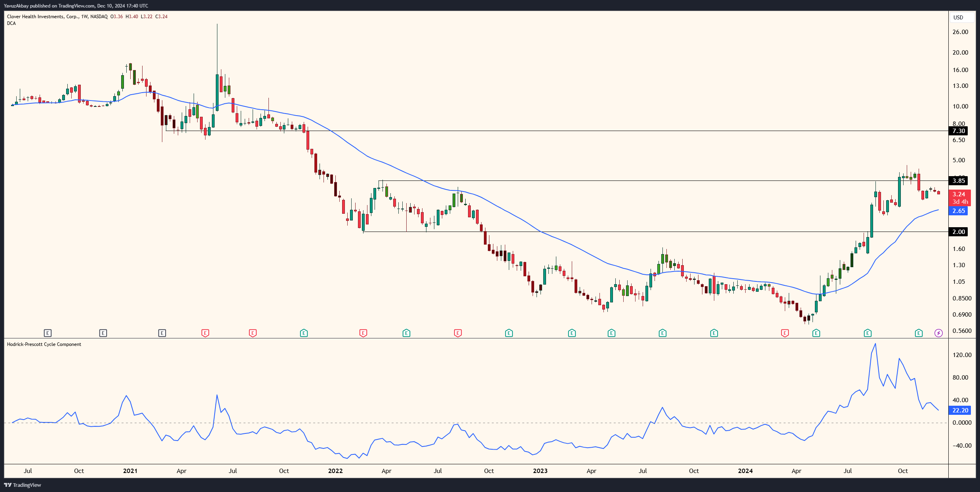Click the 2024 label on the time axis
The height and width of the screenshot is (492, 980).
[x=745, y=471]
